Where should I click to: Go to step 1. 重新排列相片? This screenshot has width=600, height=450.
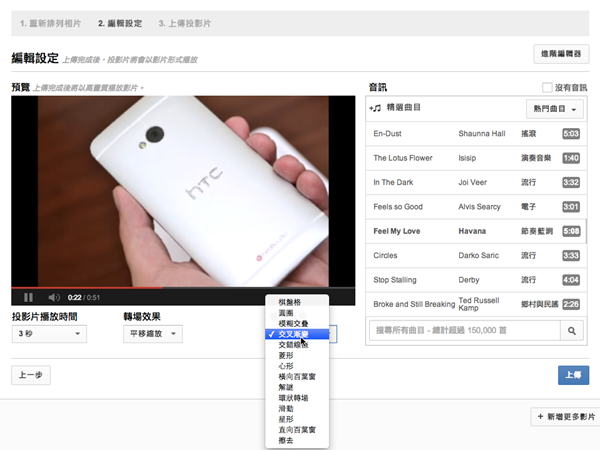[51, 23]
